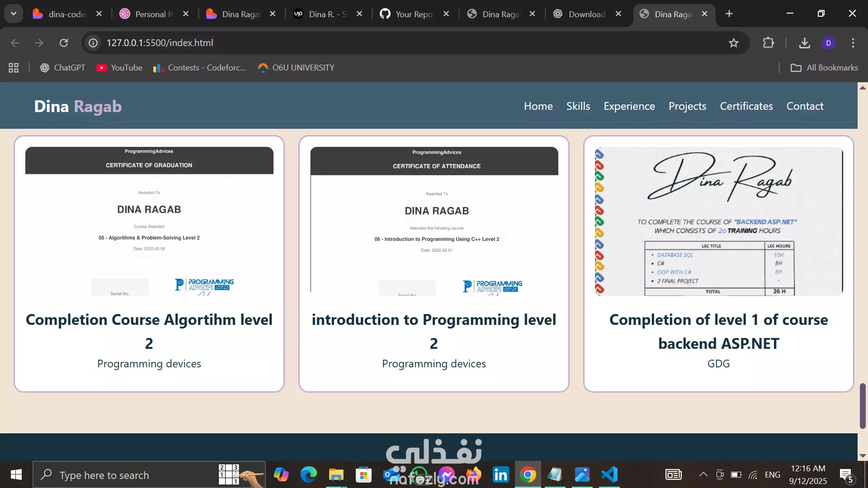
Task: Open the Chrome three-dot menu
Action: [x=853, y=43]
